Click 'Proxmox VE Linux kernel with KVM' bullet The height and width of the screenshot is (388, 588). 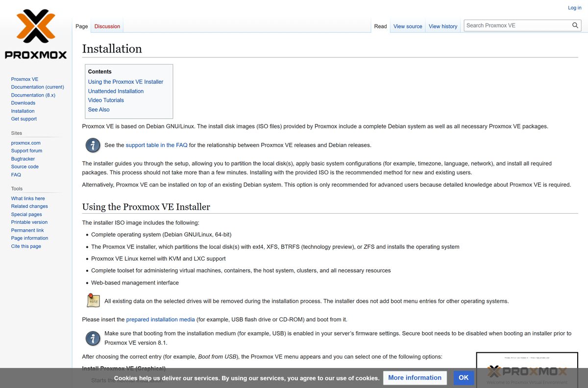[158, 259]
